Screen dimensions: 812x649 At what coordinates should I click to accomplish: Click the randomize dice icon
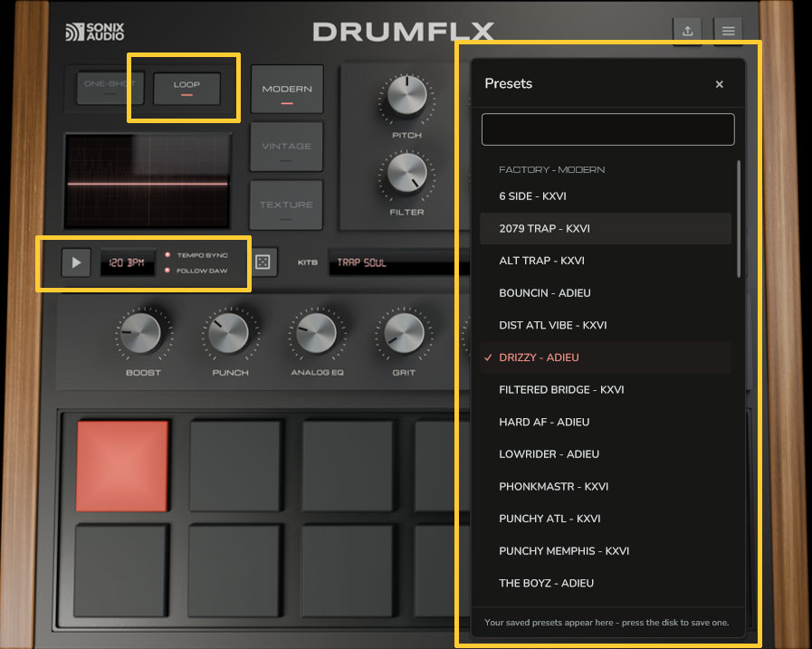pyautogui.click(x=263, y=262)
